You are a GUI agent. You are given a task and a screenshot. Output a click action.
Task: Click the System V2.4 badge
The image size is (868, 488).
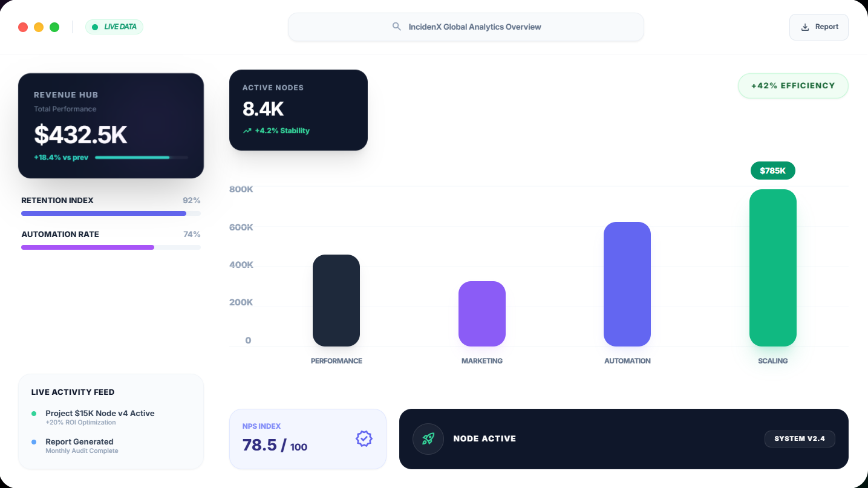point(799,438)
